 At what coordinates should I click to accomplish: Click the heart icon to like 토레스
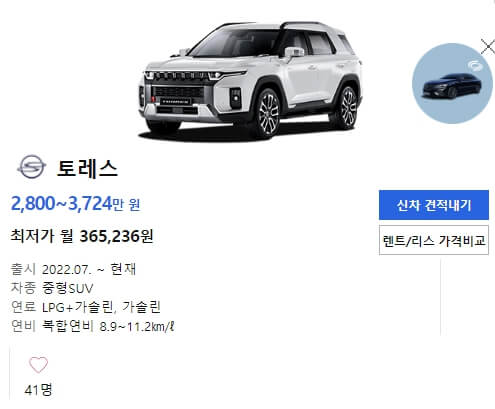coord(38,365)
